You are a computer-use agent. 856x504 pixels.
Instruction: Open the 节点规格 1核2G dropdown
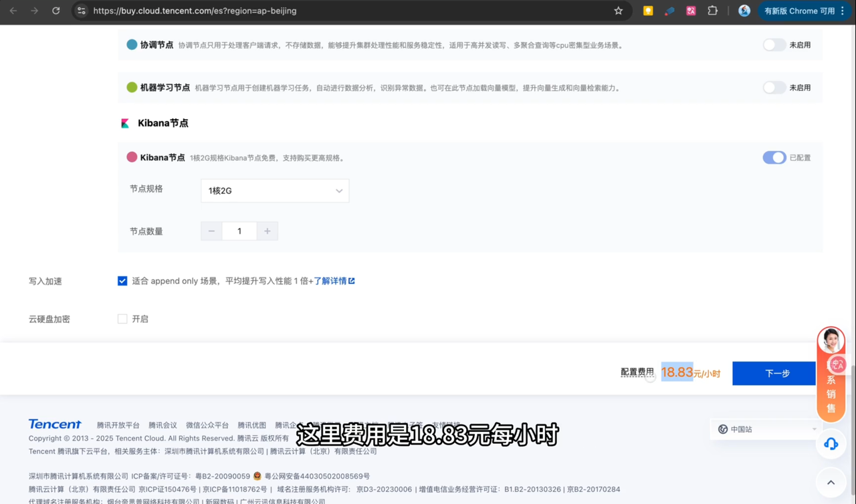pos(275,191)
